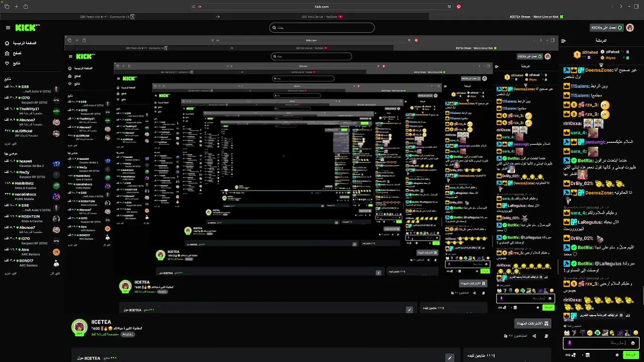Open emoji picker inside chat input
Screen dimensions: 644x362
pos(633,343)
